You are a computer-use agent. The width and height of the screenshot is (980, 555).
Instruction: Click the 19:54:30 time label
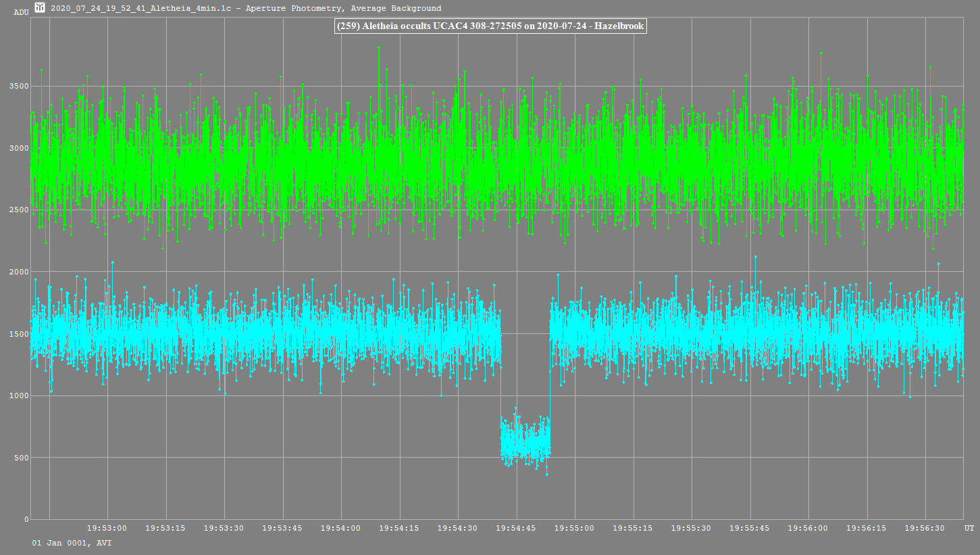(x=458, y=528)
